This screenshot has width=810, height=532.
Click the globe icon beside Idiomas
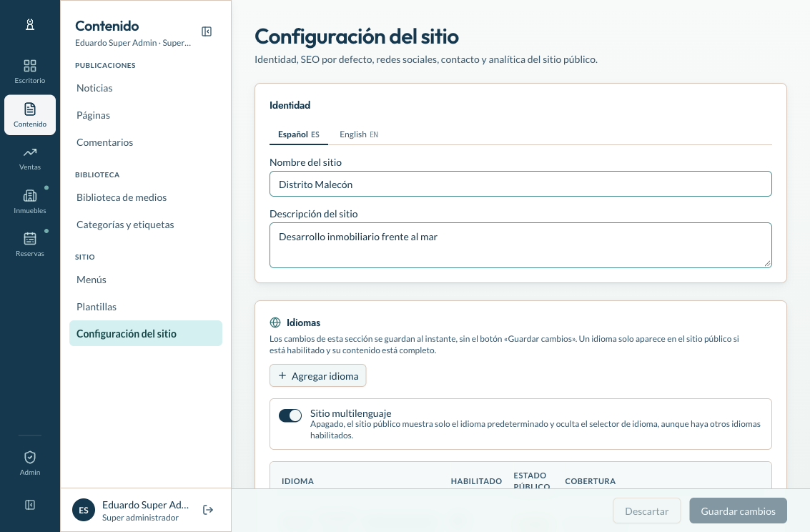[275, 322]
